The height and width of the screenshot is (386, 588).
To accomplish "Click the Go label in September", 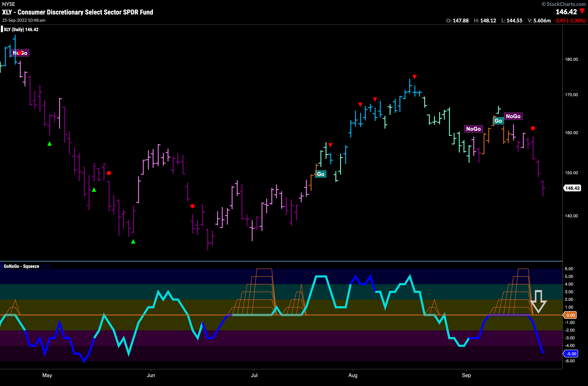I will [498, 121].
